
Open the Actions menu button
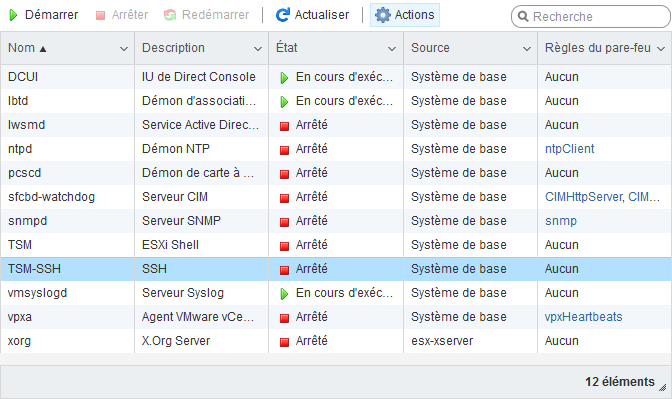[x=405, y=15]
